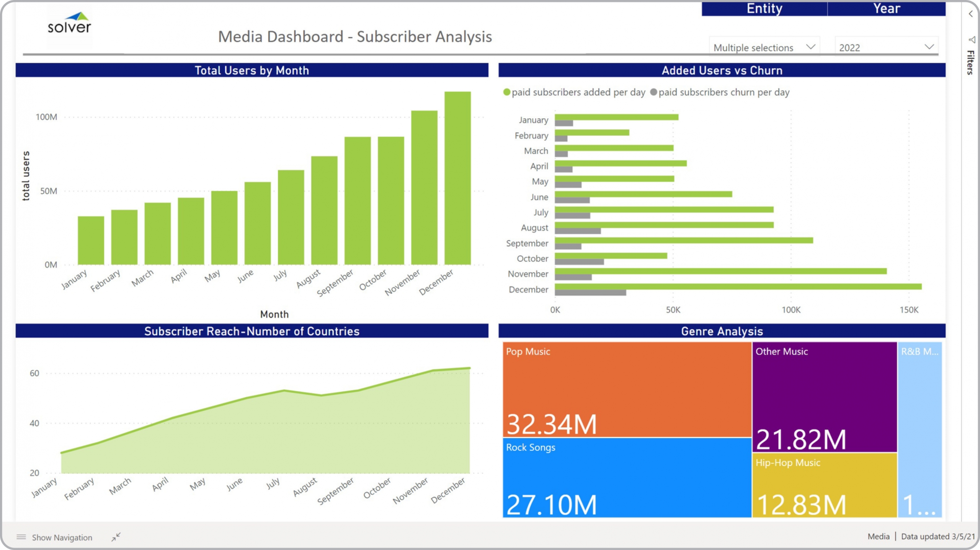980x550 pixels.
Task: Click the Filters vertical label
Action: click(x=970, y=63)
